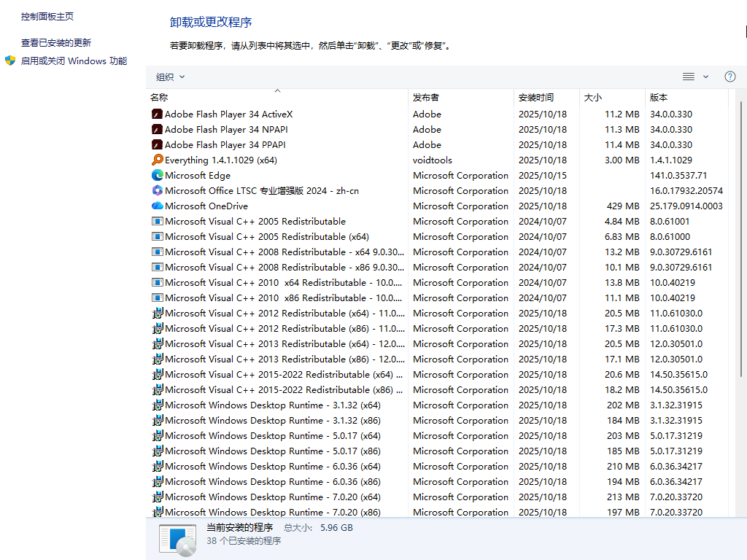The height and width of the screenshot is (560, 747).
Task: Click the Visual C++ 2005 Redistributable (x64) icon
Action: [157, 236]
